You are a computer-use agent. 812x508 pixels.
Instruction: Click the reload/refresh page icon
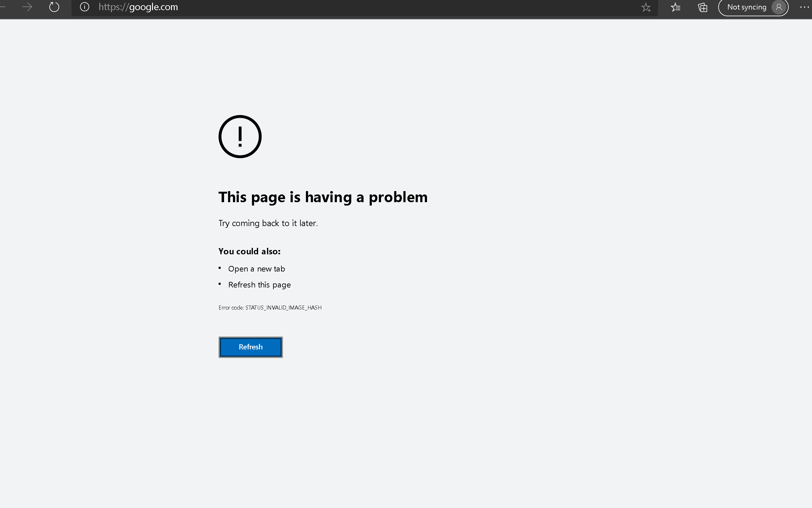pos(54,7)
